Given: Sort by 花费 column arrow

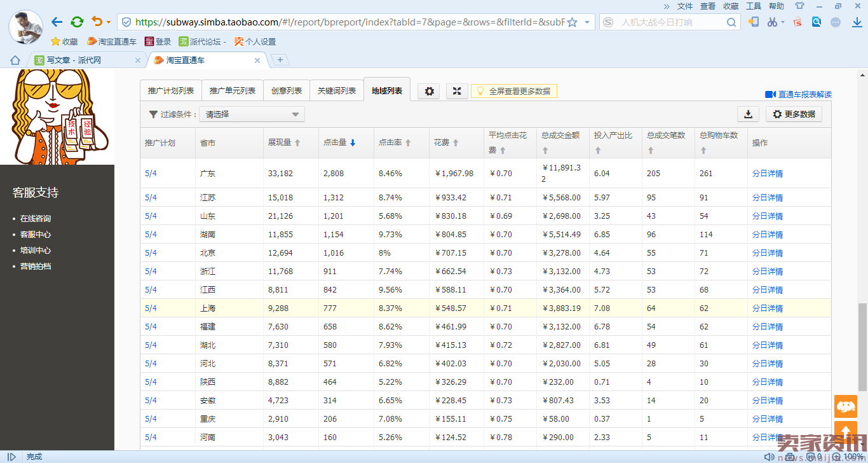Looking at the screenshot, I should [456, 143].
